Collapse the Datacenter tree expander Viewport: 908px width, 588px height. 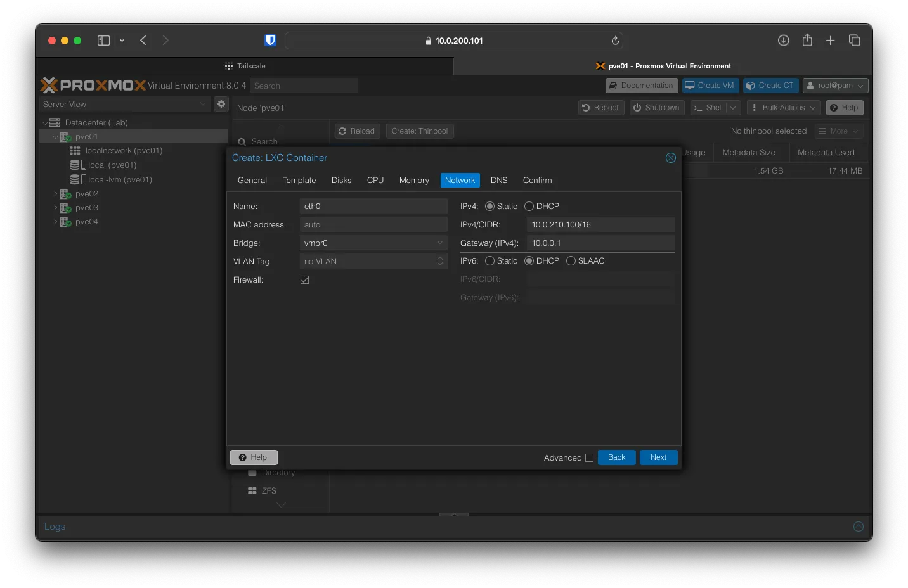coord(45,123)
